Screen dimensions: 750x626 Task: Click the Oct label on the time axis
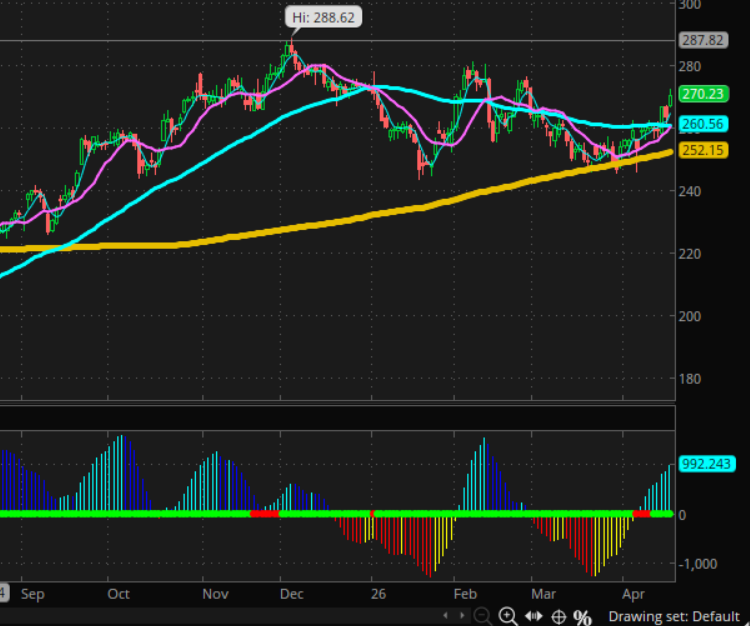[x=119, y=594]
